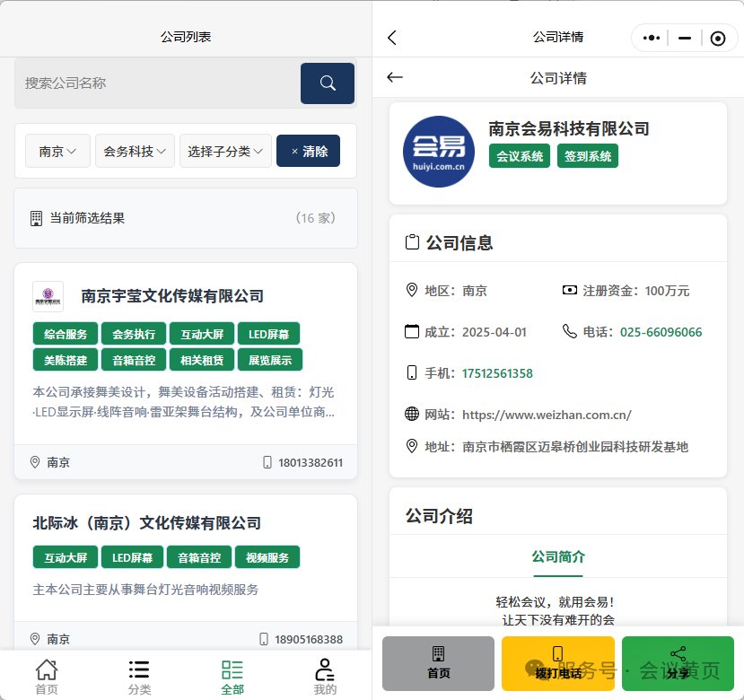The image size is (744, 700).
Task: Click the left arrow beside 公司详情
Action: pyautogui.click(x=395, y=78)
